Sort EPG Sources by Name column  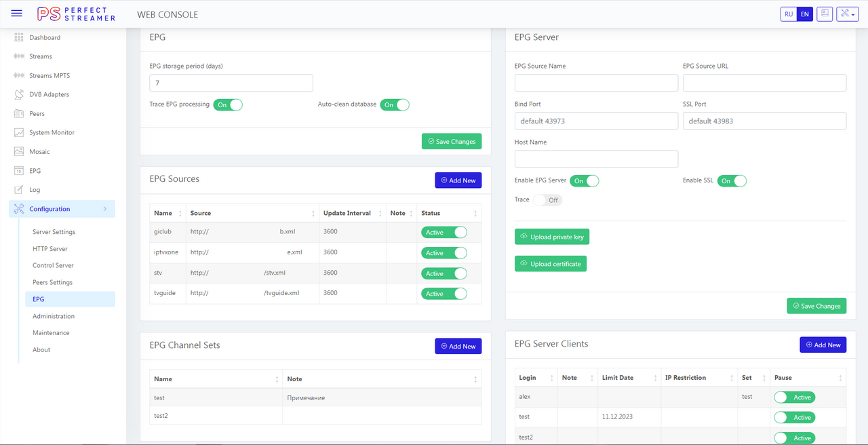pos(167,213)
